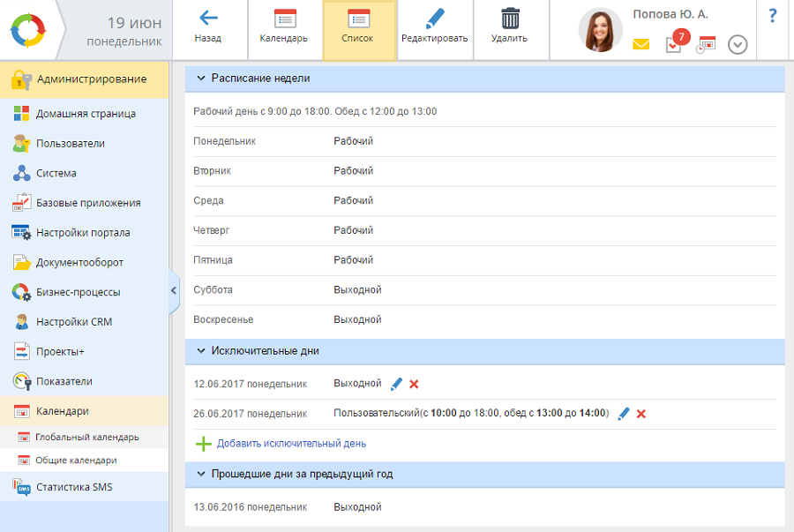
Task: Switch to the List view
Action: (x=357, y=26)
